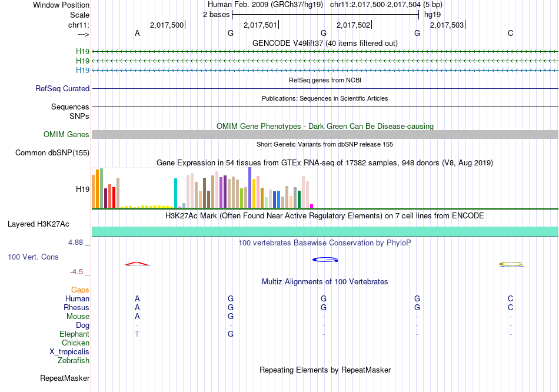This screenshot has width=559, height=392.
Task: Select the Chicken alignment row label
Action: pos(75,343)
